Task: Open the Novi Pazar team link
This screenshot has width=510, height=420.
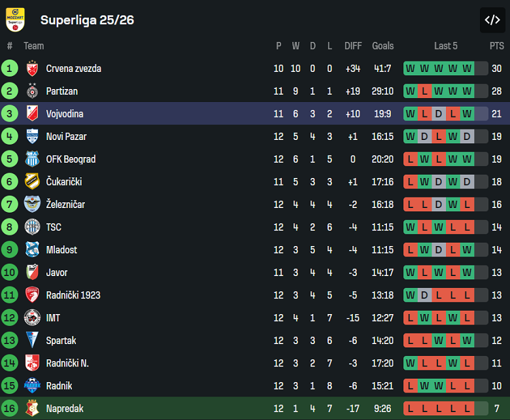Action: pyautogui.click(x=66, y=137)
